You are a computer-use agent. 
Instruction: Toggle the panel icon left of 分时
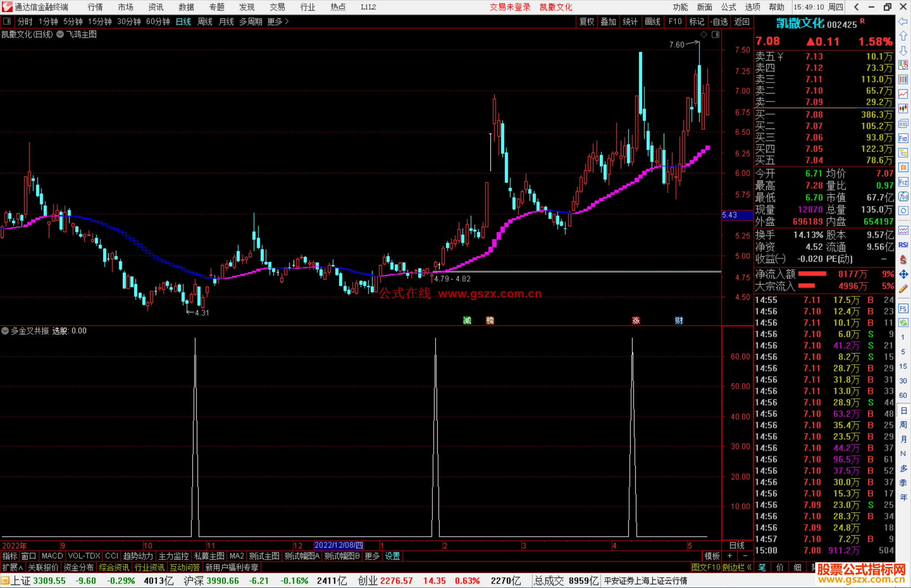[7, 21]
